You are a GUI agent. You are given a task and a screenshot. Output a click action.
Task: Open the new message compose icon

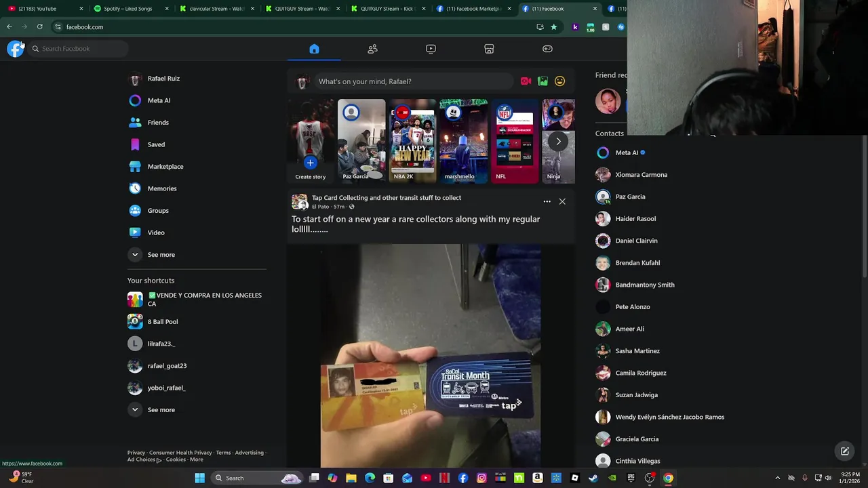(844, 451)
